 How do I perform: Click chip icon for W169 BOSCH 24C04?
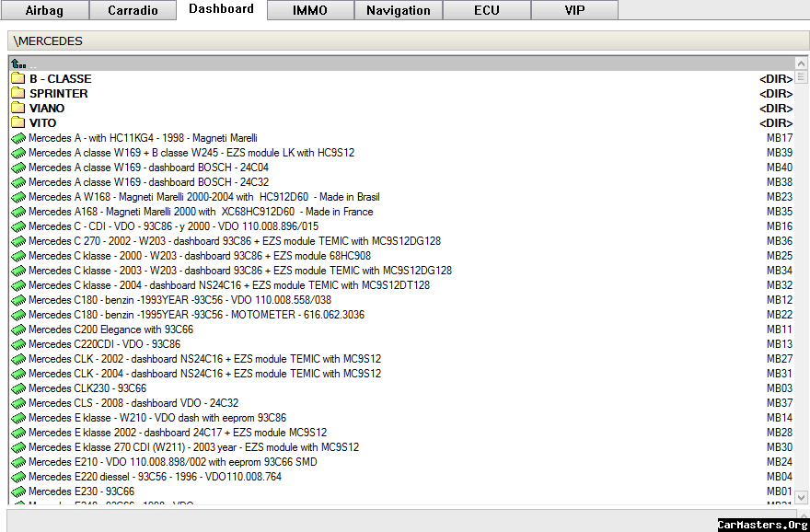18,168
